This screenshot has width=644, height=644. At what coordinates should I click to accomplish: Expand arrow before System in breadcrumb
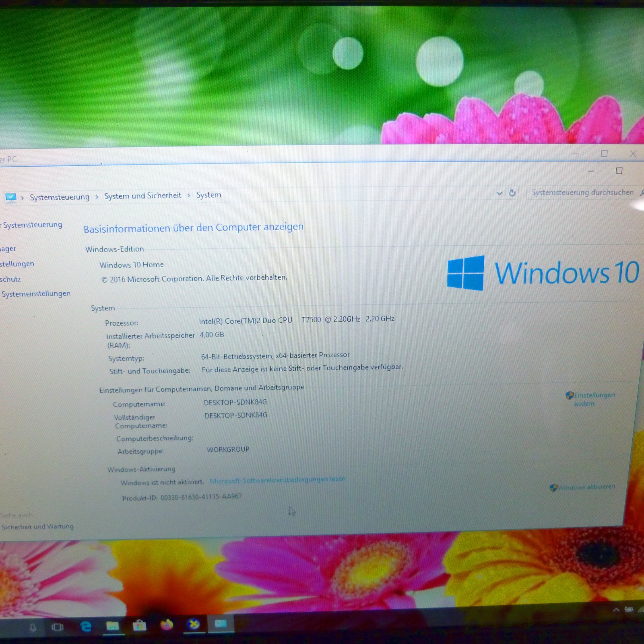189,195
